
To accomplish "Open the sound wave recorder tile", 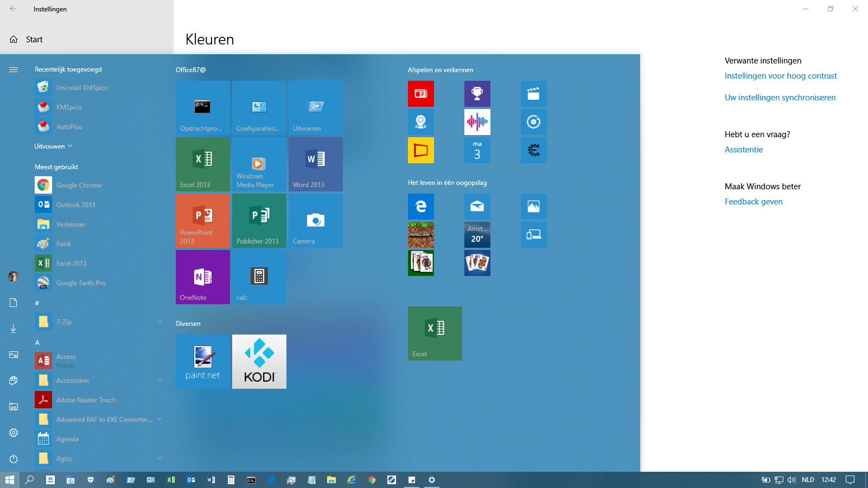I will point(477,122).
